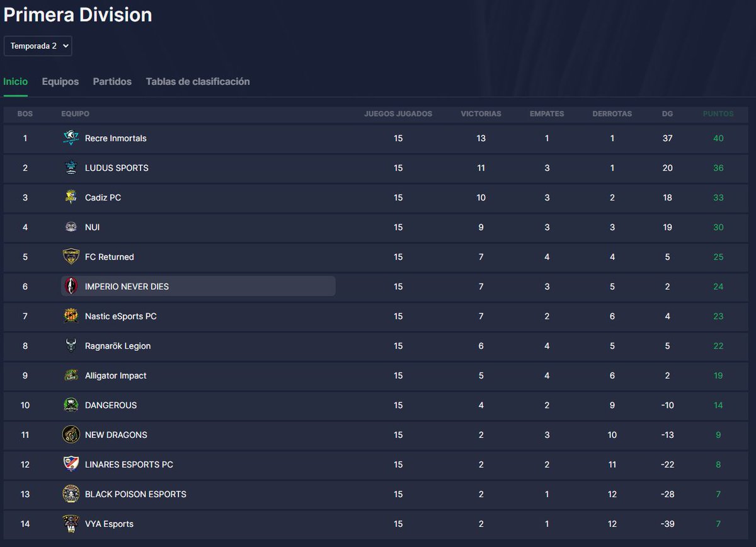Click the DANGEROUS team logo
Screen dimensions: 756x547
pyautogui.click(x=71, y=405)
